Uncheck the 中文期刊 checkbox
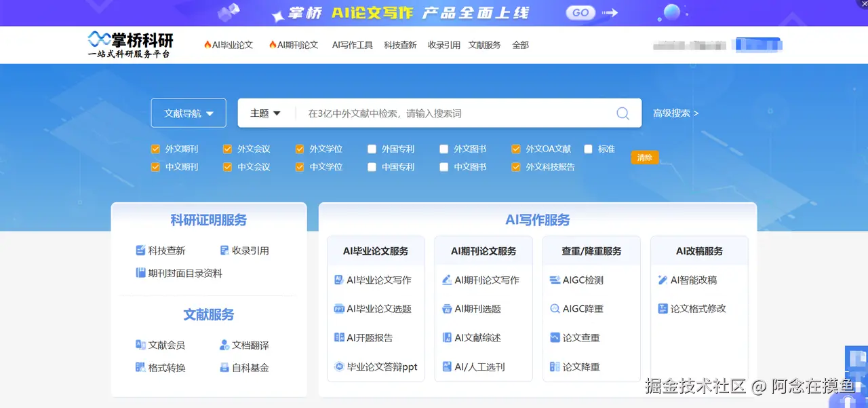Image resolution: width=868 pixels, height=408 pixels. (155, 166)
